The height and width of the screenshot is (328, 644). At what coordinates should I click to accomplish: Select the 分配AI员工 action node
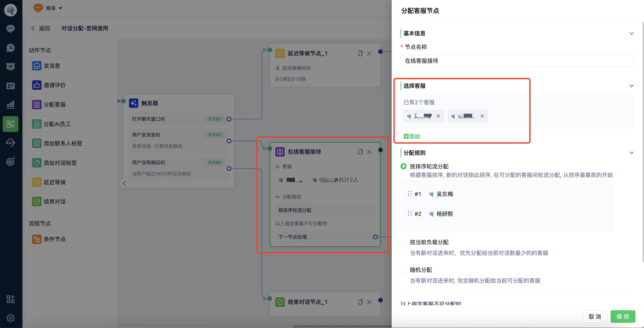click(x=70, y=124)
